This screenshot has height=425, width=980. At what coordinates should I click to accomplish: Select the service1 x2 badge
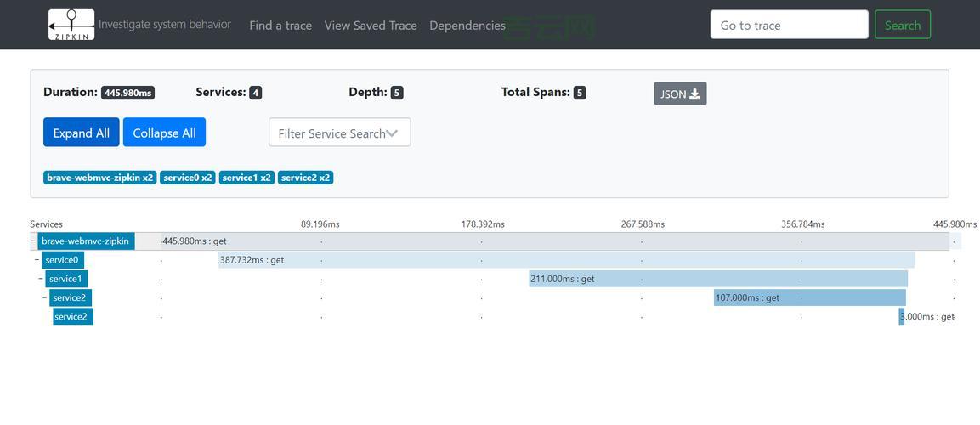pyautogui.click(x=246, y=178)
